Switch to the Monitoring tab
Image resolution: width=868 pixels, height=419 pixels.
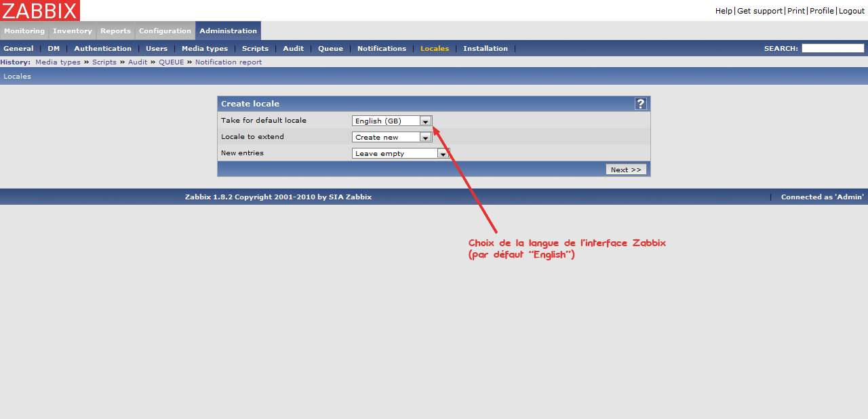point(24,31)
